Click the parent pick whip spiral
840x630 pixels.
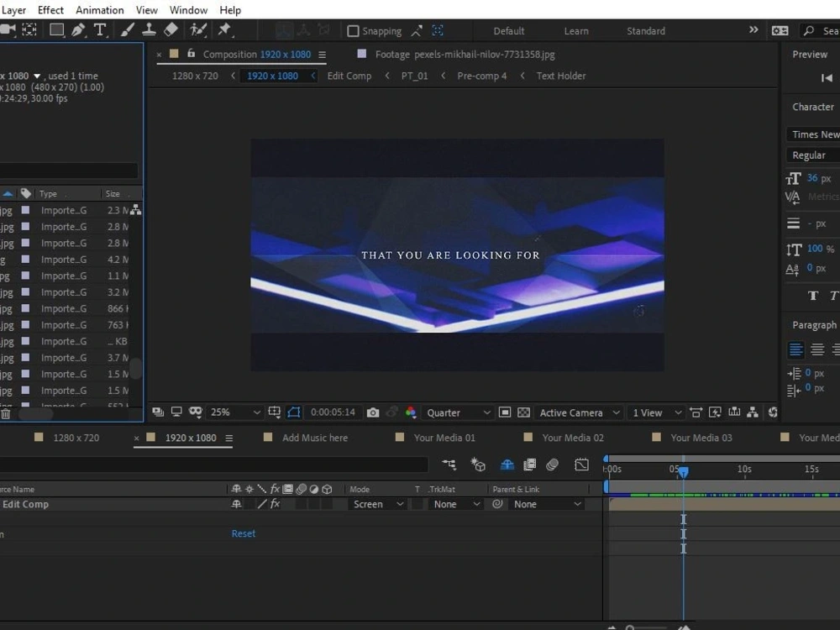point(497,504)
